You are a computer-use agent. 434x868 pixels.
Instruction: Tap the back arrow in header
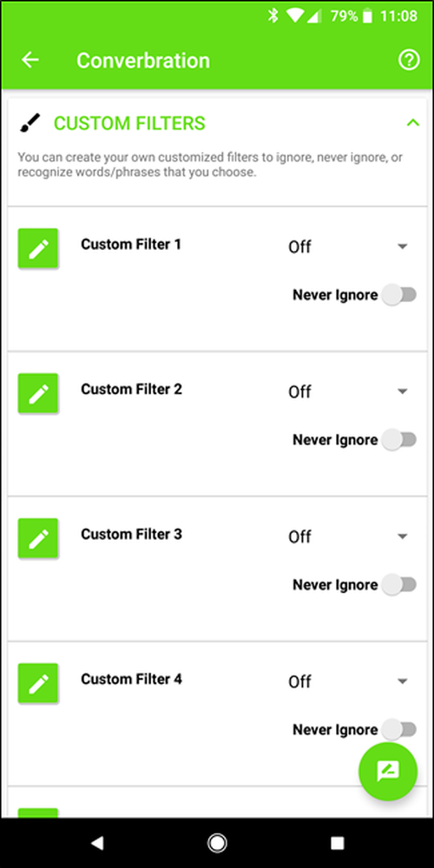(30, 60)
